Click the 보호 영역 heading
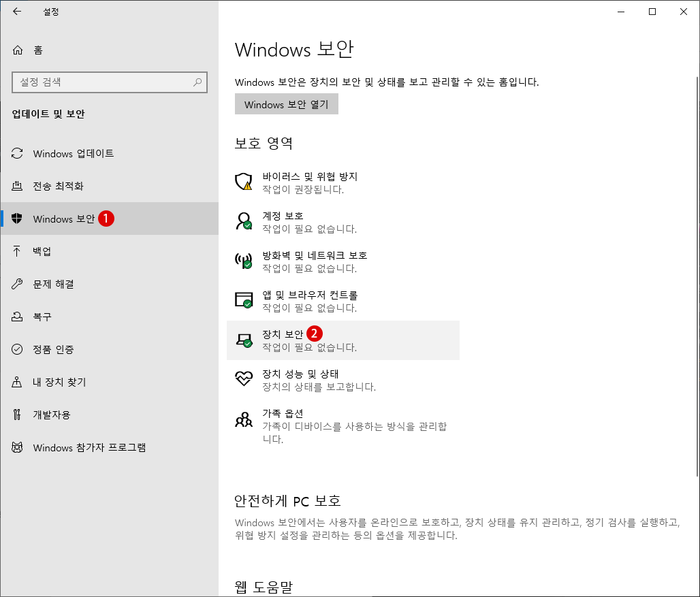The height and width of the screenshot is (597, 700). (264, 143)
